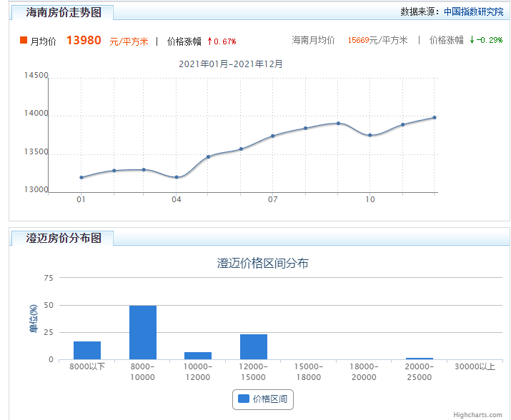Select the November data point on the line chart
This screenshot has width=511, height=420.
[403, 124]
